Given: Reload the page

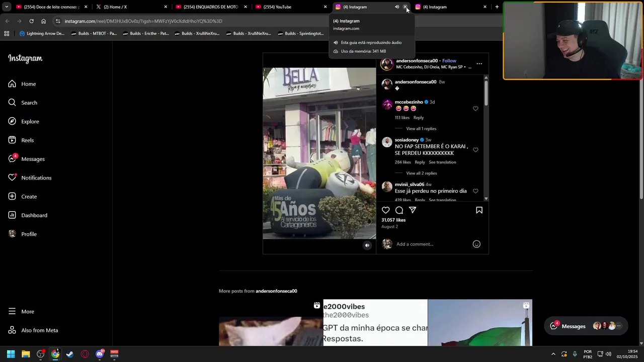Looking at the screenshot, I should pyautogui.click(x=31, y=21).
